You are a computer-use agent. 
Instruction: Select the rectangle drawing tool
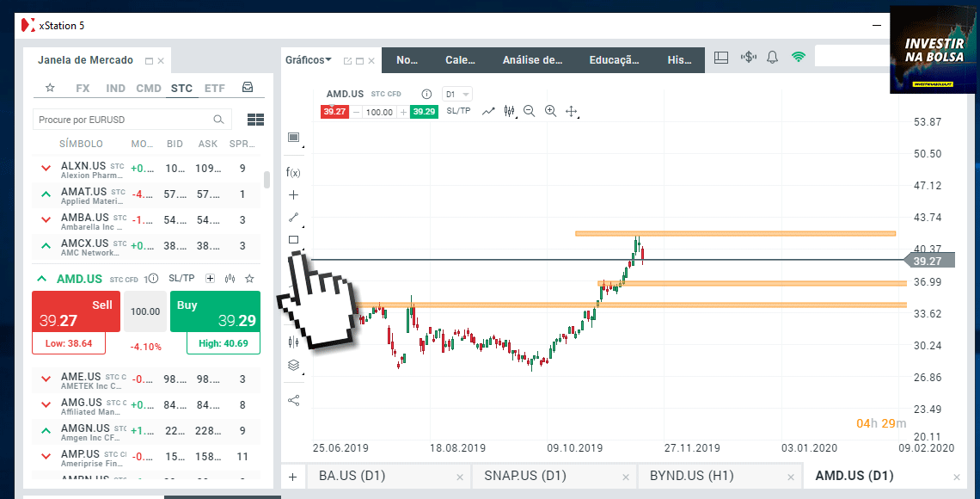coord(293,239)
